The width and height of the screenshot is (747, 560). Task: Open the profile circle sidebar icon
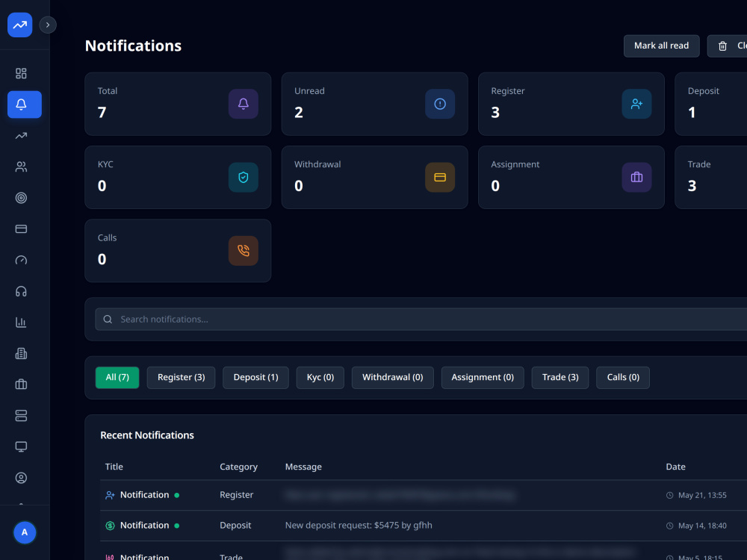click(21, 478)
